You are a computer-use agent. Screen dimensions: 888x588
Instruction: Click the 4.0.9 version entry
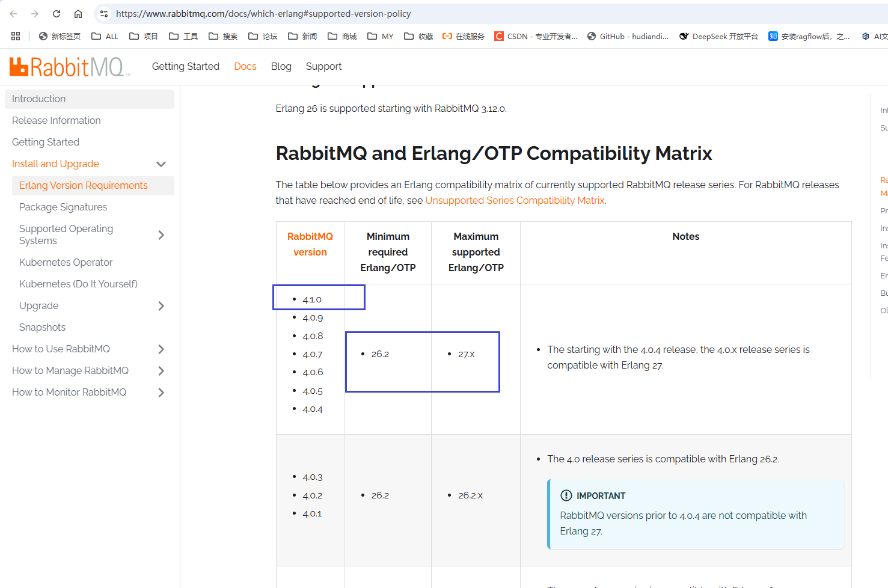tap(313, 317)
